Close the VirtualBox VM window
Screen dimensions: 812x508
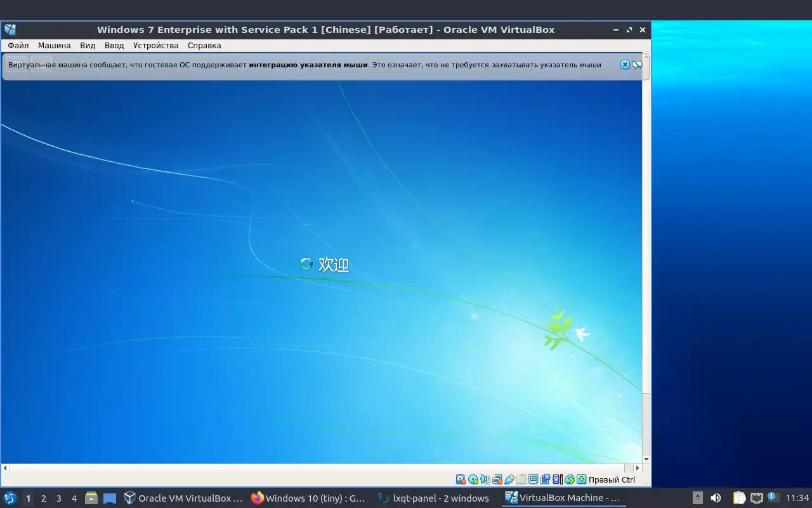click(643, 30)
